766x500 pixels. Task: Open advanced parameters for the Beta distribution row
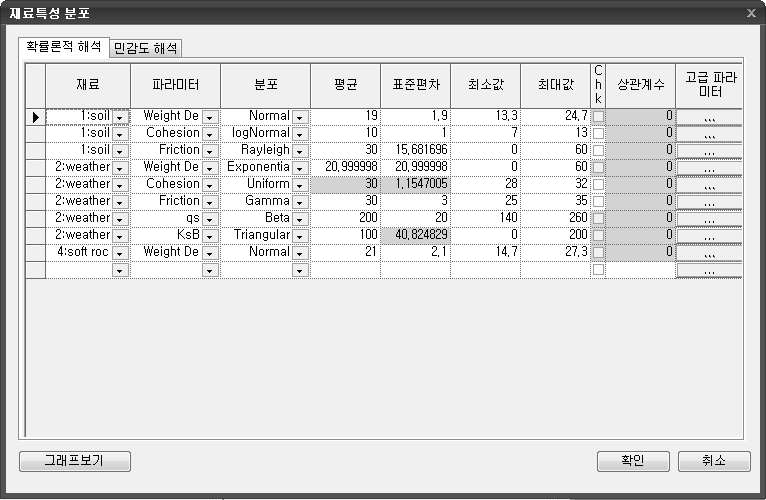point(709,218)
